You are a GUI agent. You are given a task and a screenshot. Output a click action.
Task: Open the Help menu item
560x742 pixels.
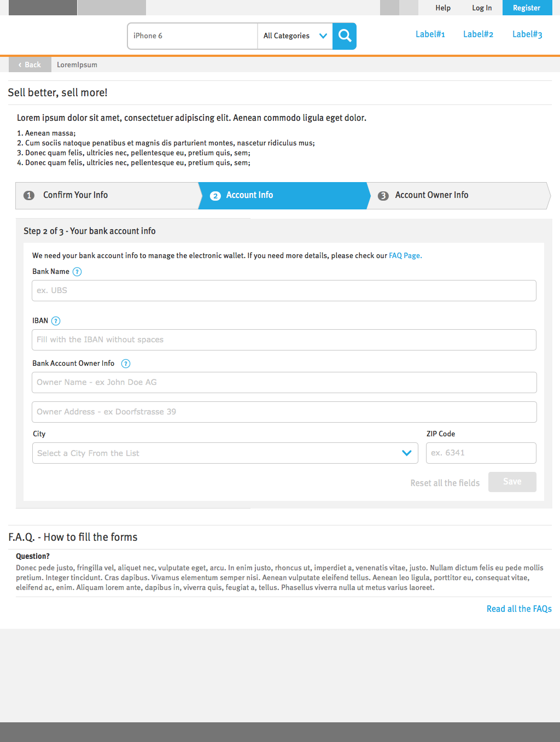pos(443,8)
